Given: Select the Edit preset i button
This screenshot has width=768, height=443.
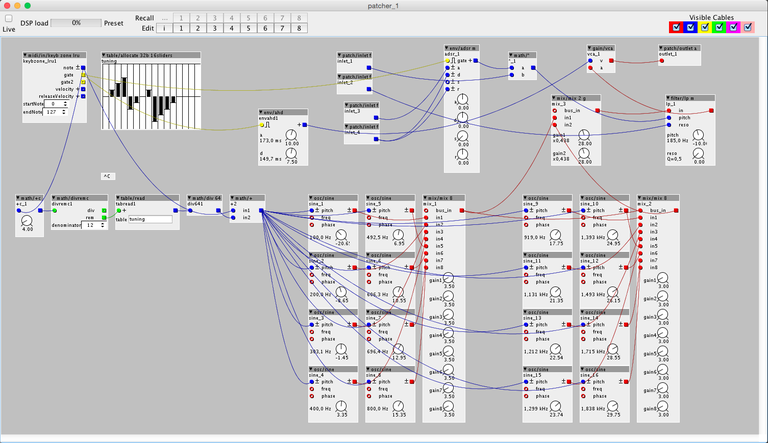Looking at the screenshot, I should tap(165, 28).
